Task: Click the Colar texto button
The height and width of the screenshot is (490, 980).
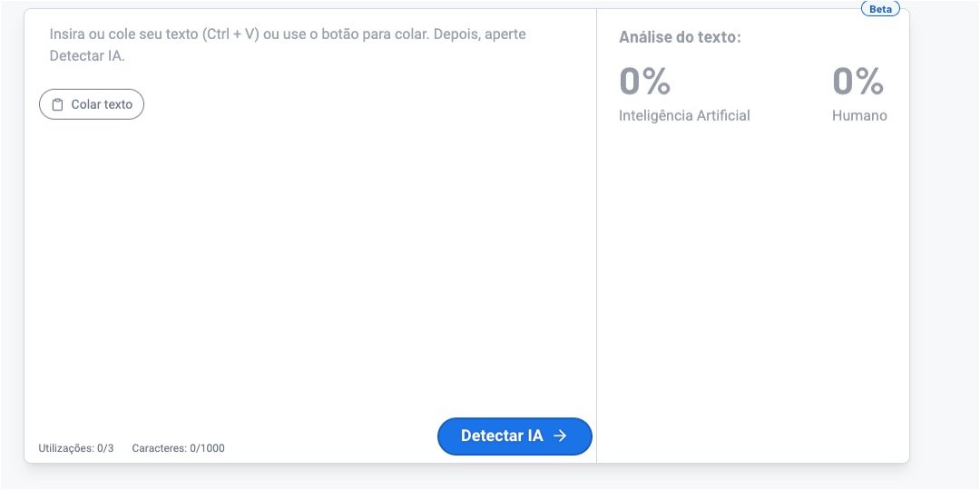Action: pyautogui.click(x=92, y=104)
